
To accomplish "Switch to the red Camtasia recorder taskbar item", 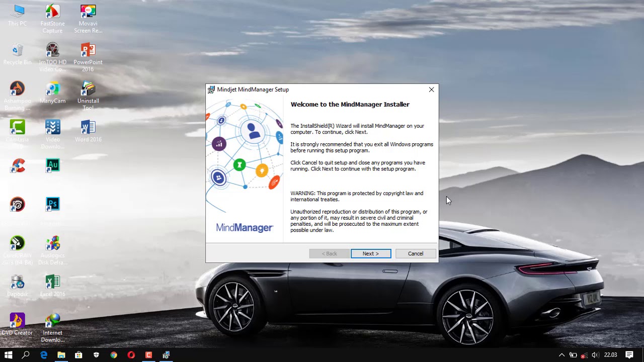I will tap(149, 355).
